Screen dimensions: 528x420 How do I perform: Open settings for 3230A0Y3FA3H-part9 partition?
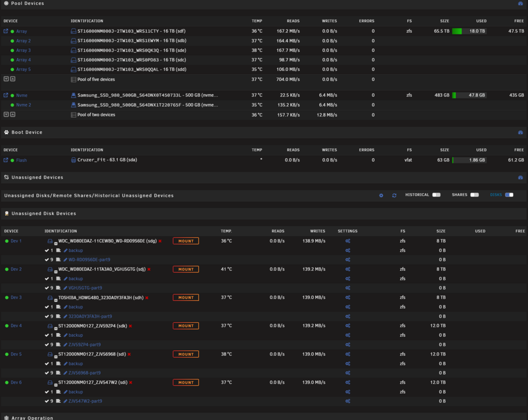[348, 317]
